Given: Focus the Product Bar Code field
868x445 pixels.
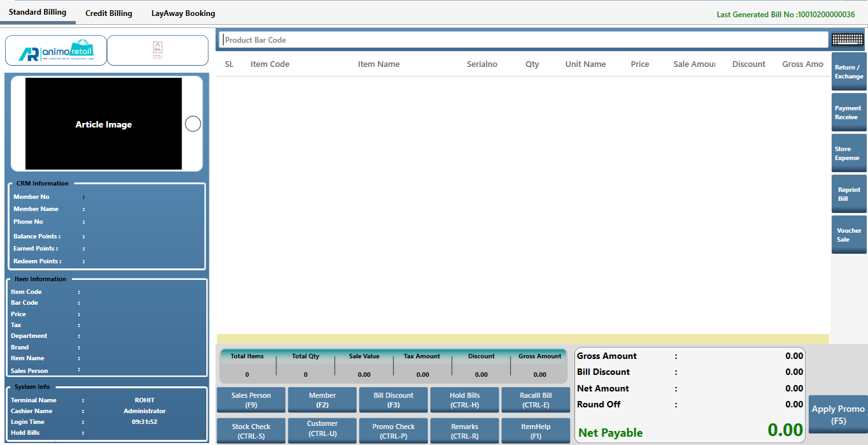Looking at the screenshot, I should pyautogui.click(x=524, y=40).
